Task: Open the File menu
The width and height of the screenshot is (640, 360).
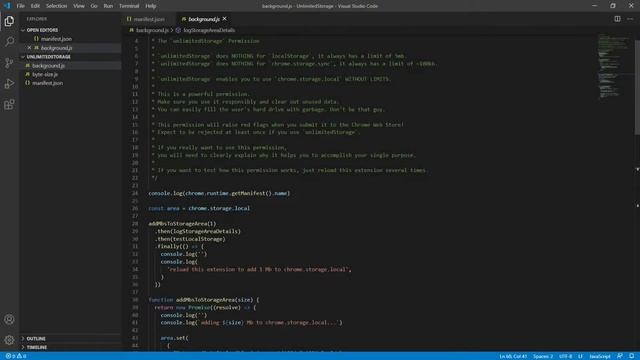Action: (21, 6)
